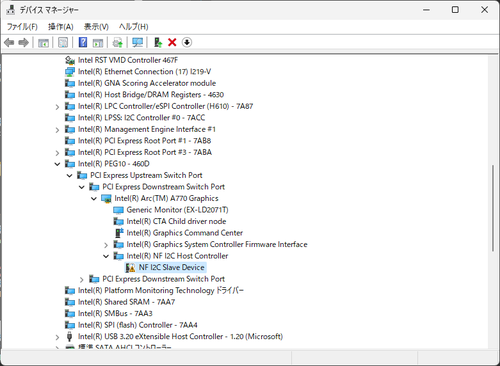Open the 表示(V) menu

point(96,27)
